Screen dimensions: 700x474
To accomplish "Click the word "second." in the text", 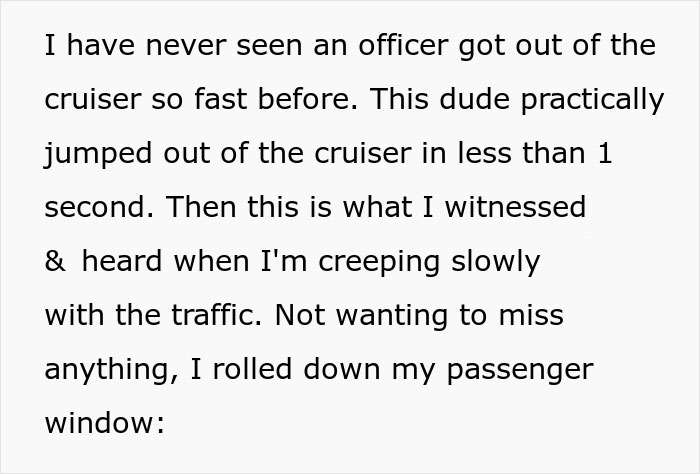I will (99, 207).
